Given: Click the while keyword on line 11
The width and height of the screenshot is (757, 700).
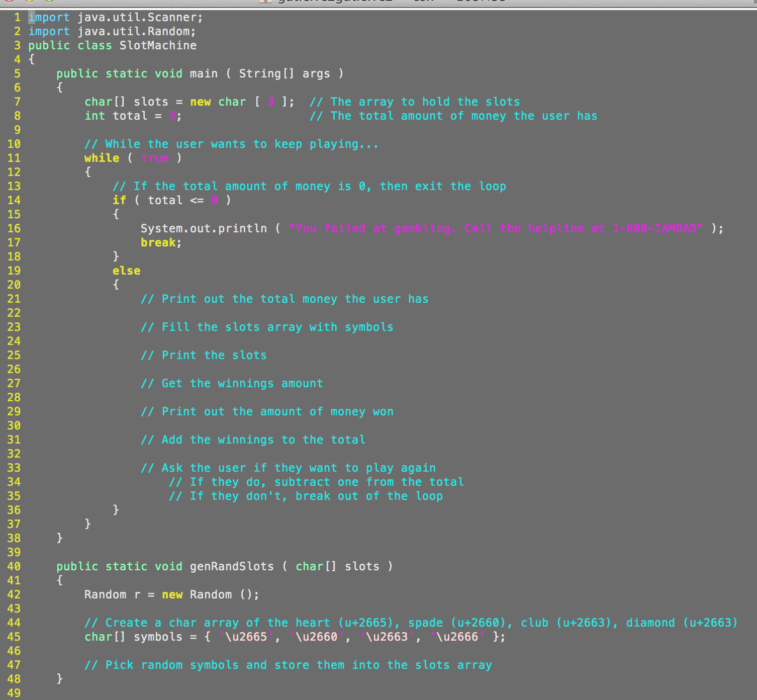Looking at the screenshot, I should [x=101, y=158].
